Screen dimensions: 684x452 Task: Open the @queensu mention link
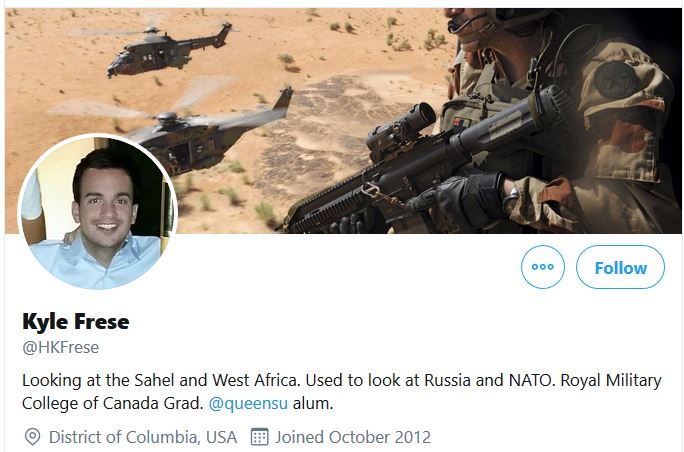click(248, 403)
